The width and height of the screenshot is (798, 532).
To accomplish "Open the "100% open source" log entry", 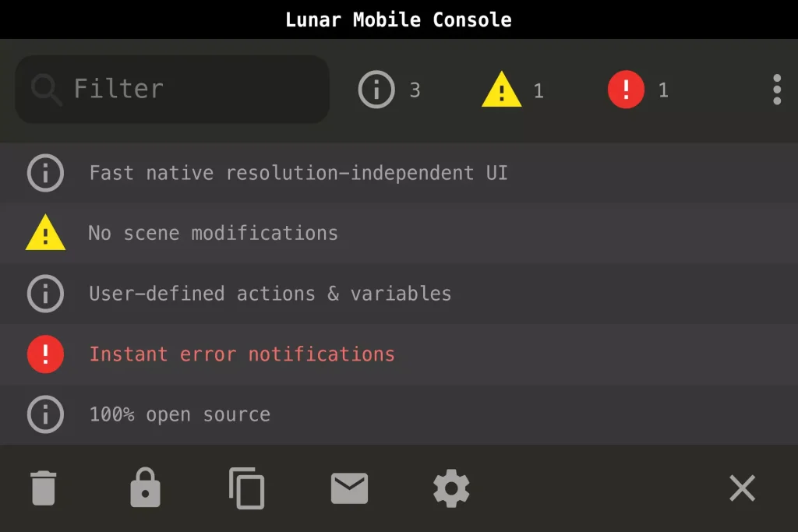I will (179, 414).
